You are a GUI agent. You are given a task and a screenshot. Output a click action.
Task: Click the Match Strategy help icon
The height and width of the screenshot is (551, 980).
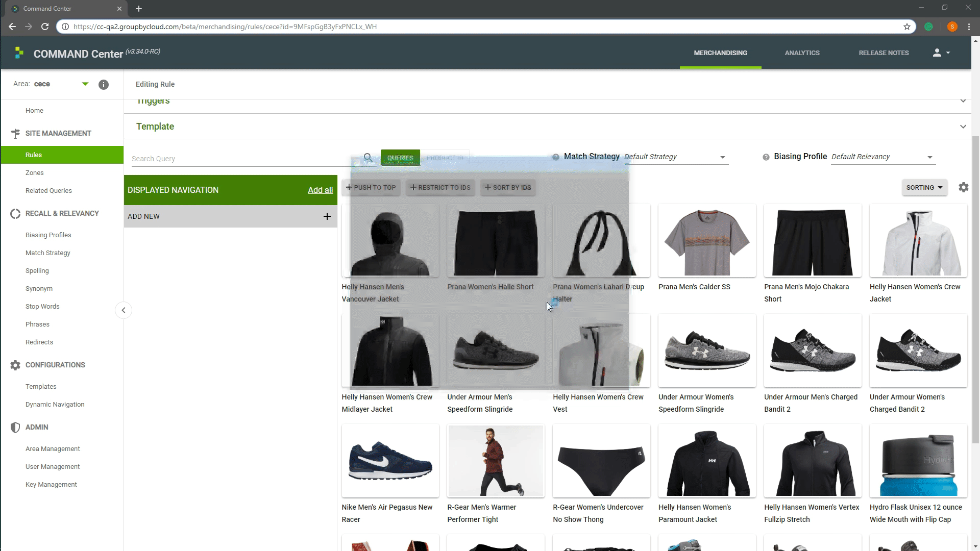(556, 157)
